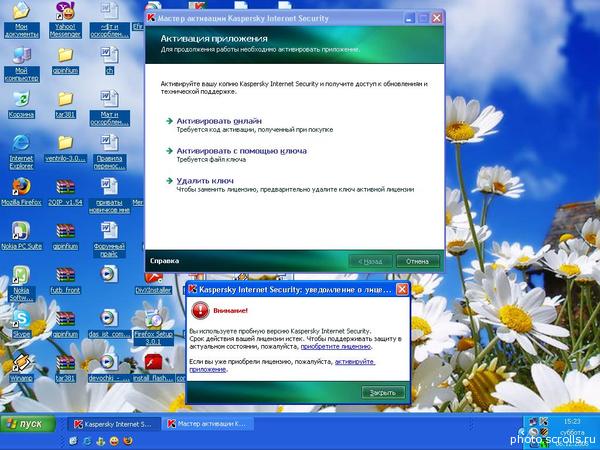Click the Отмена button in the wizard

click(x=417, y=261)
